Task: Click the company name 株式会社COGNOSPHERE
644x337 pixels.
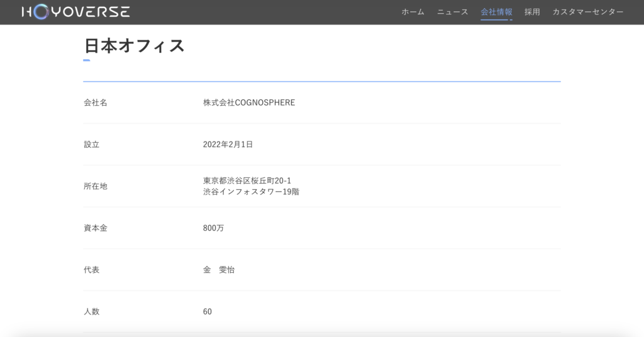Action: pyautogui.click(x=249, y=102)
